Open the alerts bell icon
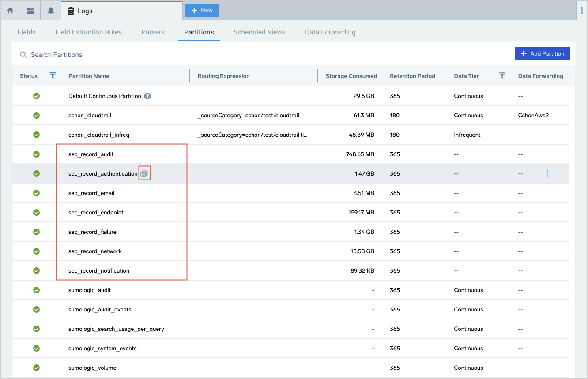 point(51,11)
